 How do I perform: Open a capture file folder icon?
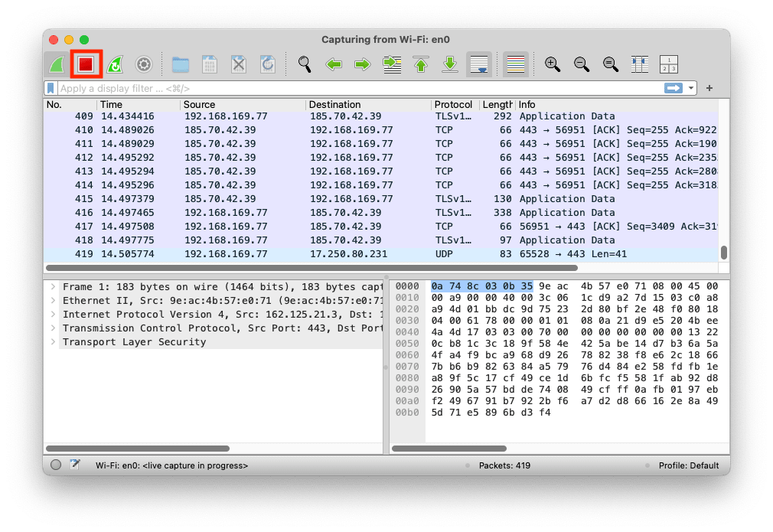(181, 64)
